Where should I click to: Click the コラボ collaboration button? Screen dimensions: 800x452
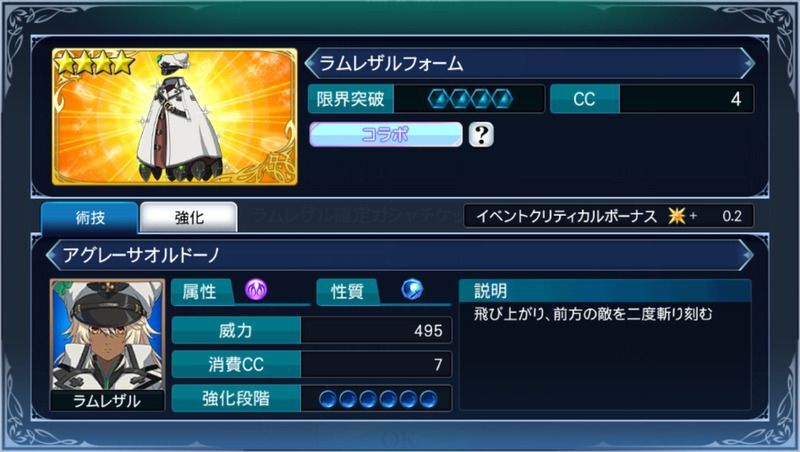coord(386,135)
